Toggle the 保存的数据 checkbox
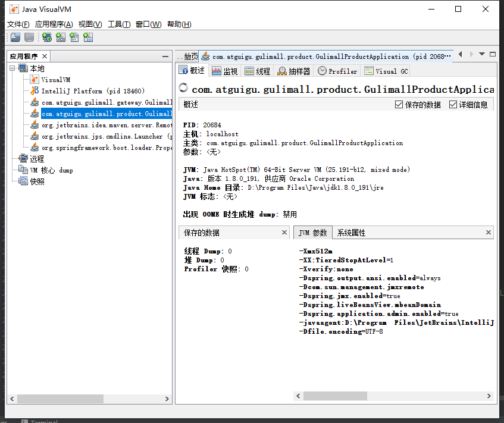Screen dimensions: 504x423 [399, 105]
